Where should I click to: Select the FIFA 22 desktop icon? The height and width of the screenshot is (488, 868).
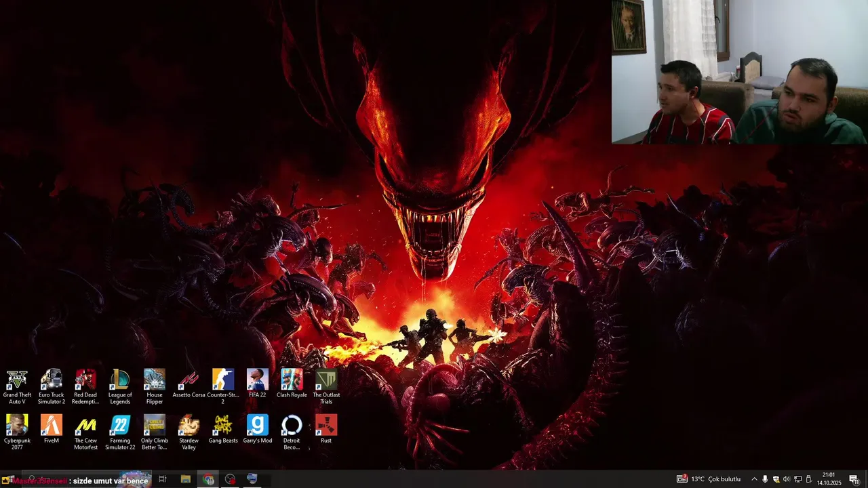[258, 384]
